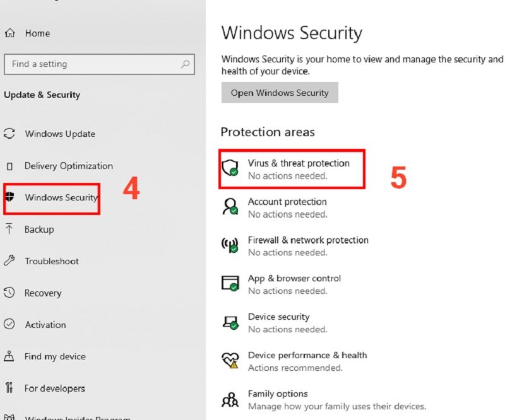Select Activation in the sidebar
Viewport: 505px width, 420px height.
44,325
